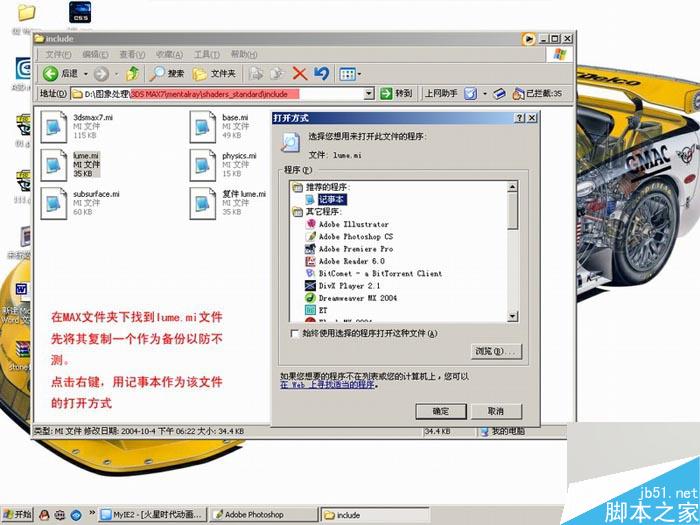Select the 复件 lume.mi backup file

pos(228,204)
